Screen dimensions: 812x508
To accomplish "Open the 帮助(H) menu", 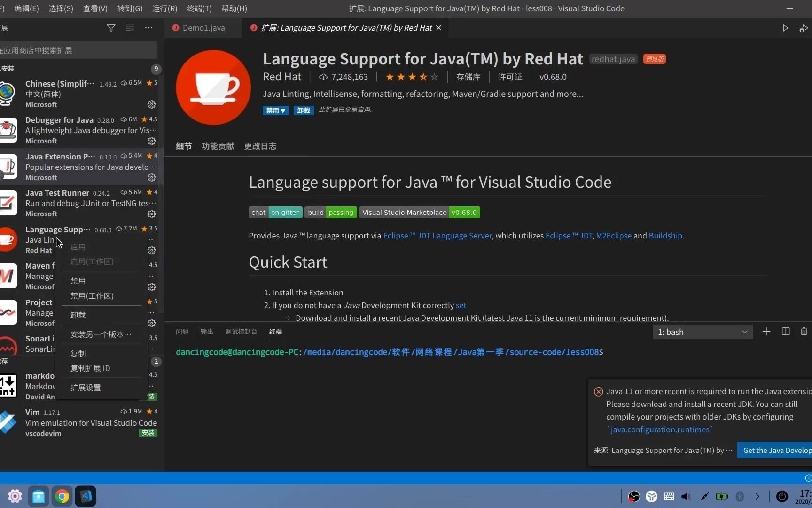I will coord(234,8).
